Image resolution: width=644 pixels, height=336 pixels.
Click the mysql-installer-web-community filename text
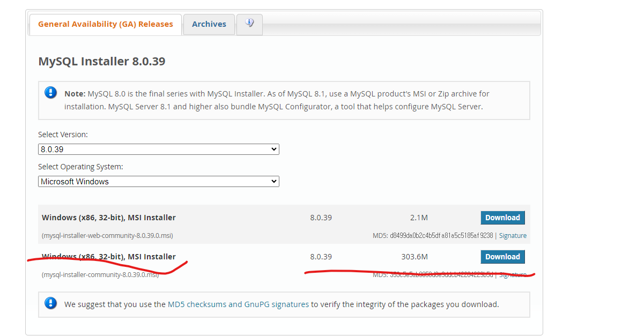point(107,235)
